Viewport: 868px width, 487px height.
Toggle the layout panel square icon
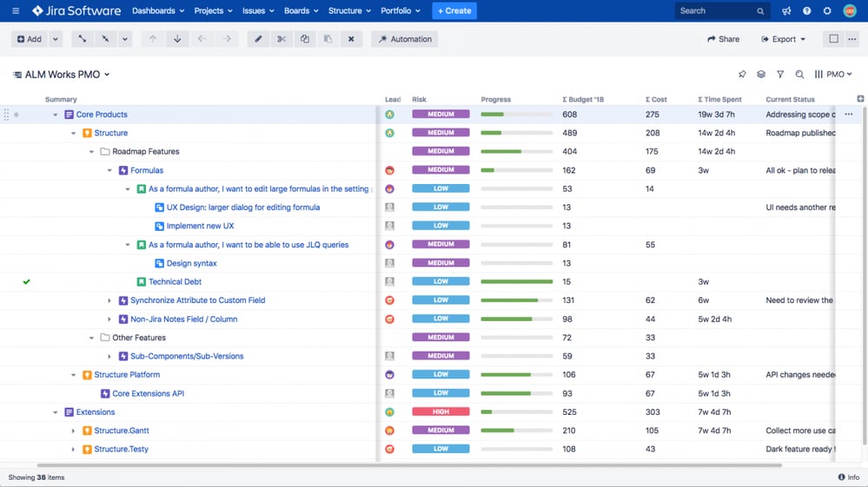pyautogui.click(x=833, y=38)
